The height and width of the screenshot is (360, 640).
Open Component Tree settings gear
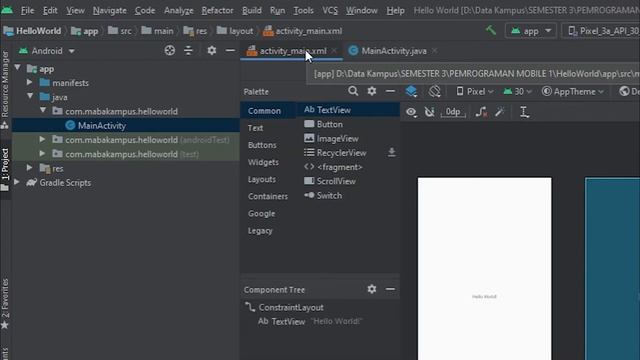click(x=371, y=289)
